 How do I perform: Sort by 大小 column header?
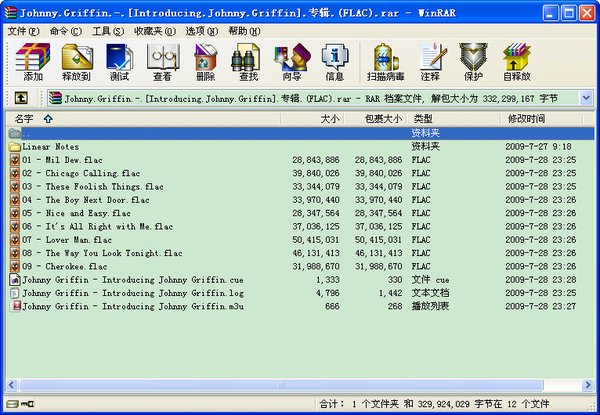pos(312,119)
